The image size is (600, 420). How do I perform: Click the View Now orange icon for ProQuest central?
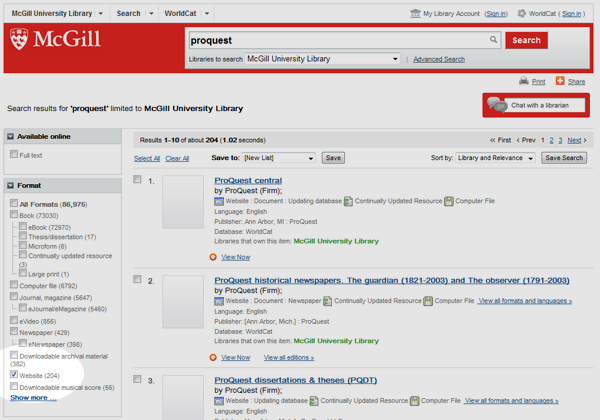click(213, 257)
